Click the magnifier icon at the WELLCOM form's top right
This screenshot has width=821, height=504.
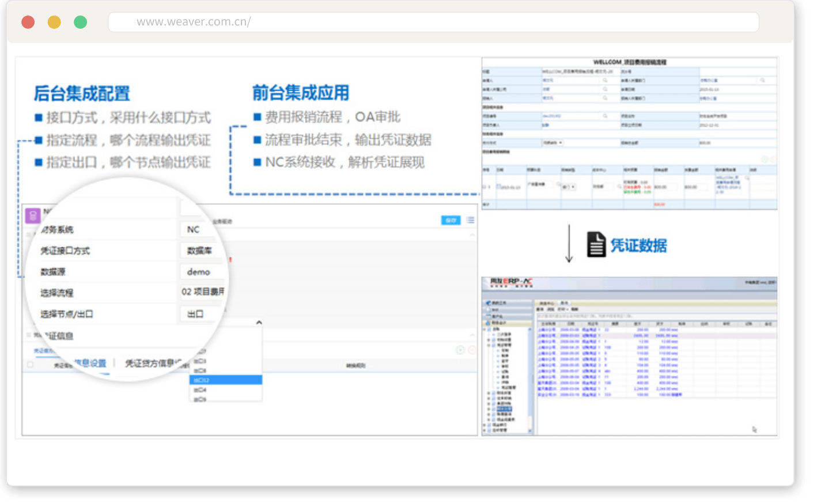click(762, 81)
